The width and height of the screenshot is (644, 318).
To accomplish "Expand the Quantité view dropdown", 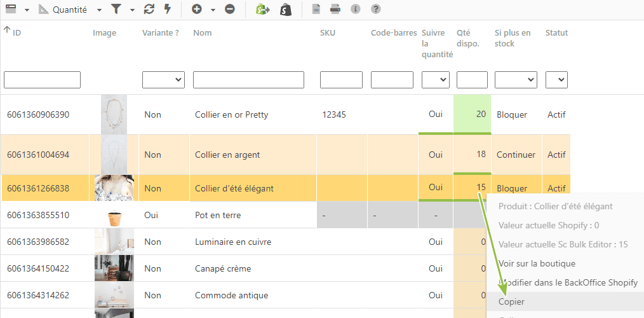I will 99,10.
